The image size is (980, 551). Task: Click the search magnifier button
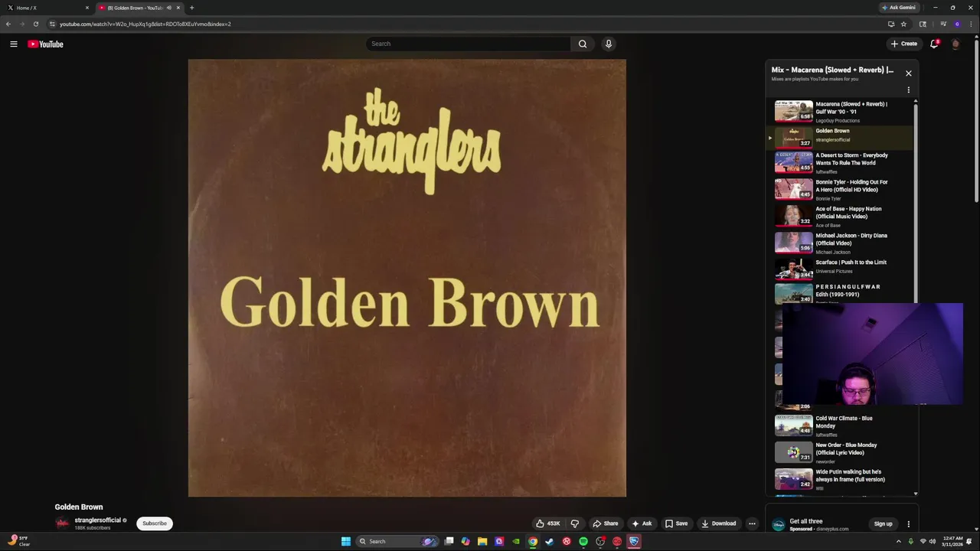coord(583,44)
